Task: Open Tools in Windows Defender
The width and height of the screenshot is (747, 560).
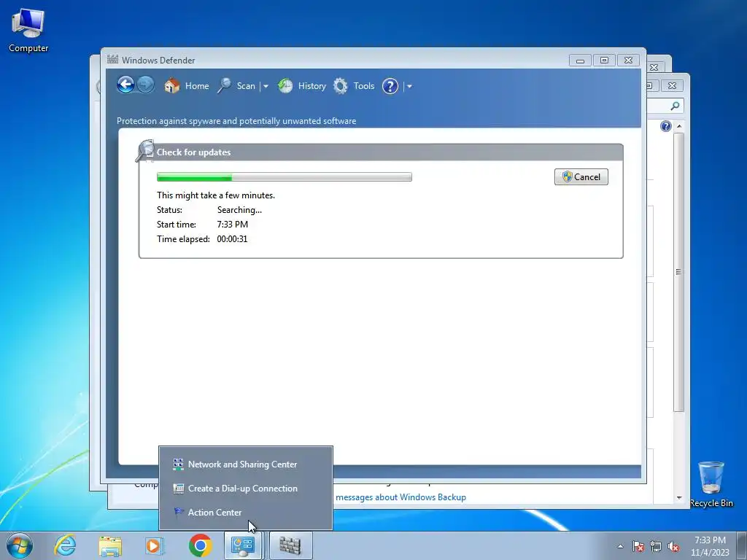Action: (354, 86)
